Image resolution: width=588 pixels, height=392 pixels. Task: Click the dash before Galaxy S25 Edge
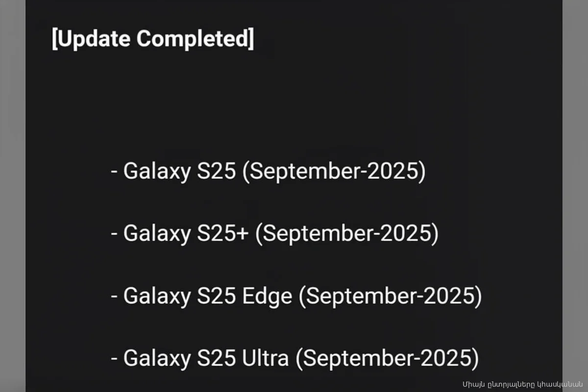click(x=114, y=297)
